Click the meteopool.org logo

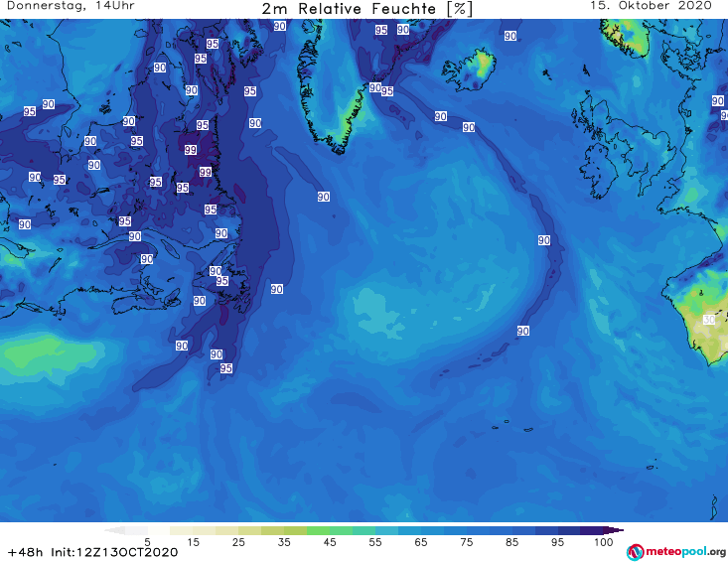pyautogui.click(x=676, y=552)
